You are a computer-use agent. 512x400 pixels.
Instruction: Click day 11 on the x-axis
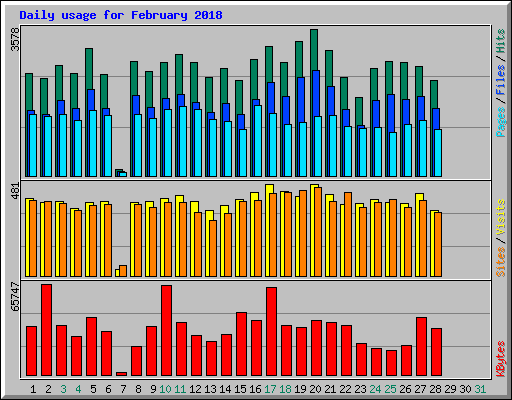180,389
